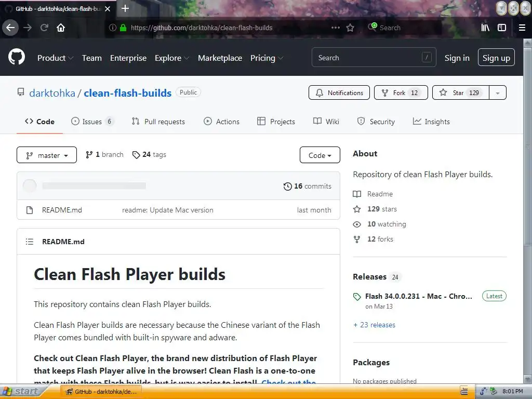Open page actions three-dot menu
This screenshot has height=399, width=532.
pyautogui.click(x=336, y=28)
